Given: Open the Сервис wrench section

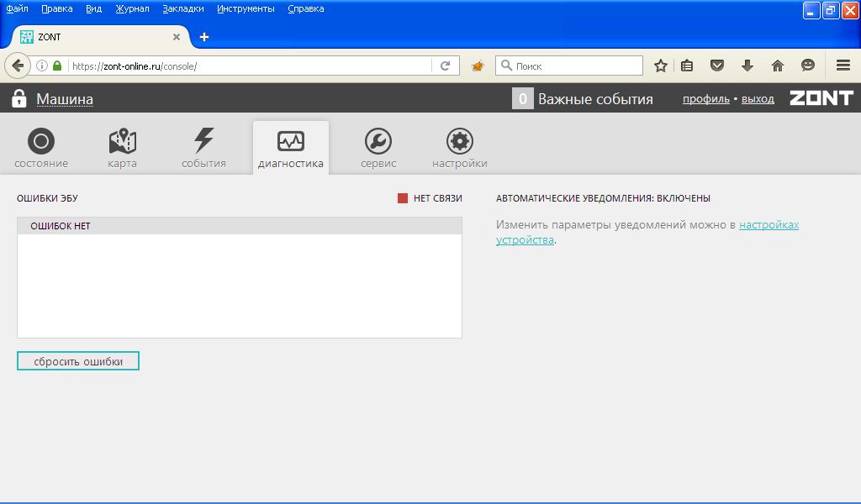Looking at the screenshot, I should click(378, 148).
